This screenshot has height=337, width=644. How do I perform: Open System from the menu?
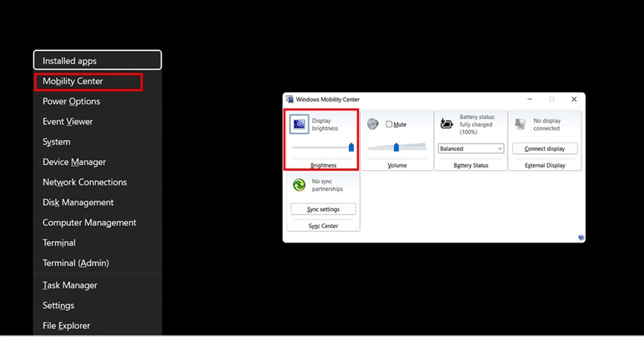[98, 142]
